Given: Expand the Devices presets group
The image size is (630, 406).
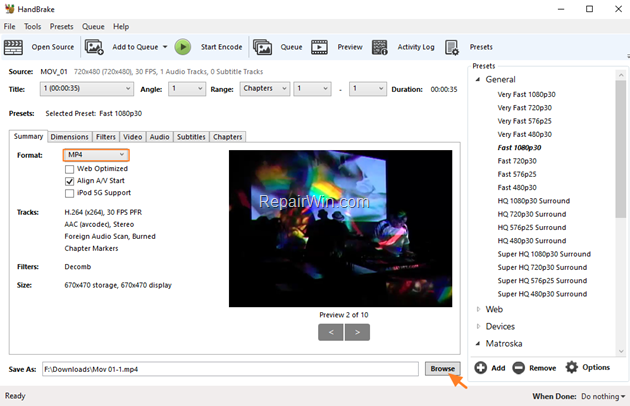Looking at the screenshot, I should [478, 326].
